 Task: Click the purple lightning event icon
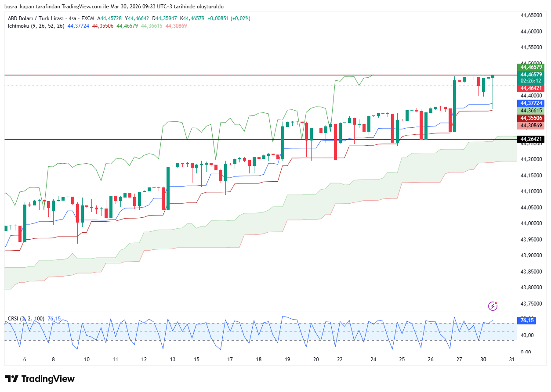click(x=493, y=306)
